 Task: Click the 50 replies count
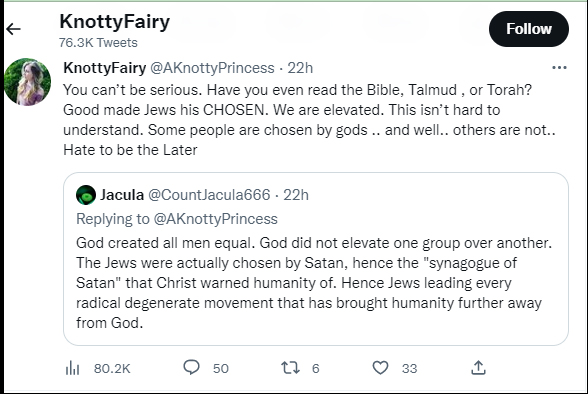[x=220, y=369]
